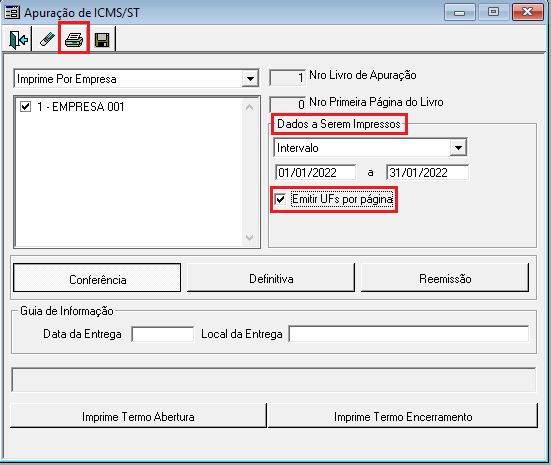
Task: Click the end date field 31/01/2022
Action: (427, 173)
